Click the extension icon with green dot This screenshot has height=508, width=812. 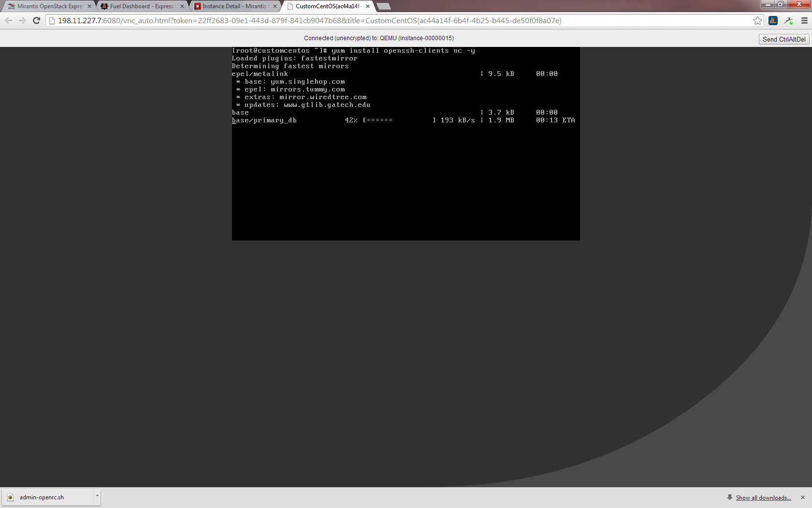click(788, 20)
